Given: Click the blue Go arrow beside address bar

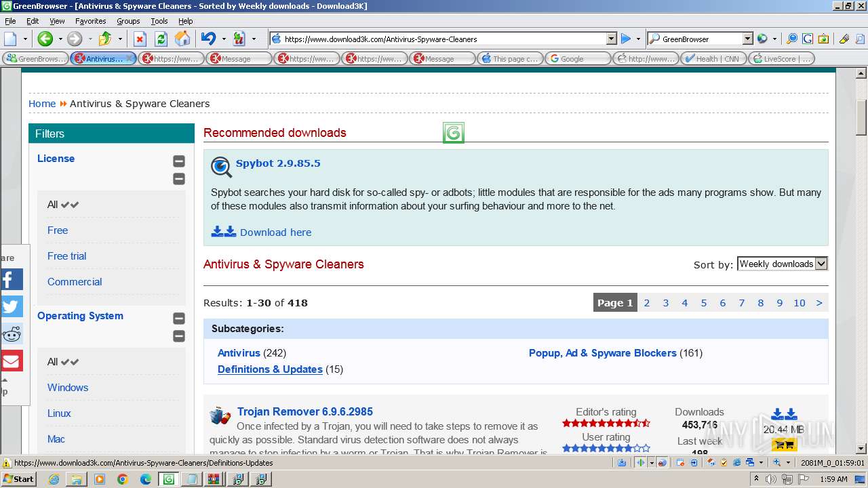Looking at the screenshot, I should coord(626,39).
